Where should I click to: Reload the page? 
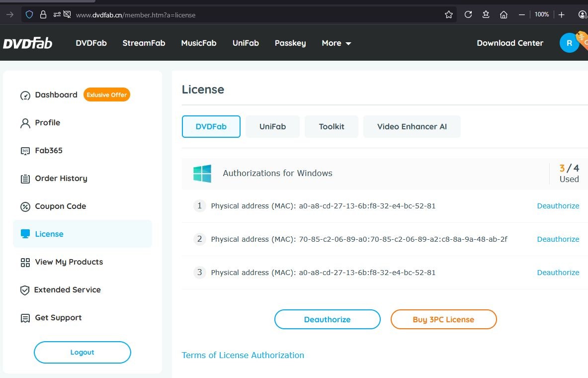(468, 14)
